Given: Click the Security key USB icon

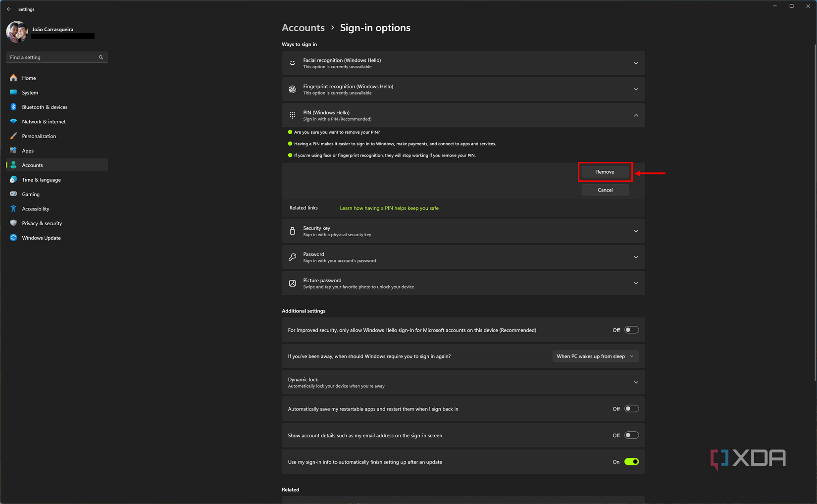Looking at the screenshot, I should 293,231.
